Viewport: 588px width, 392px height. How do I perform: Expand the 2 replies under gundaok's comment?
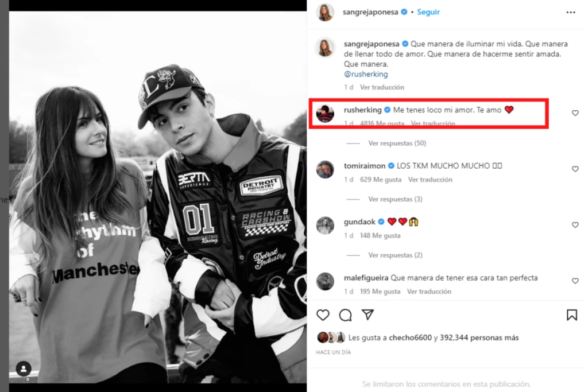(x=395, y=255)
